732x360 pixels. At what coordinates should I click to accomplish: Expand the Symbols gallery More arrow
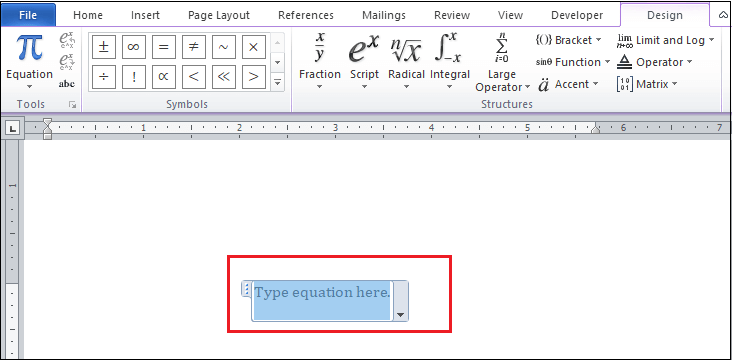(277, 83)
